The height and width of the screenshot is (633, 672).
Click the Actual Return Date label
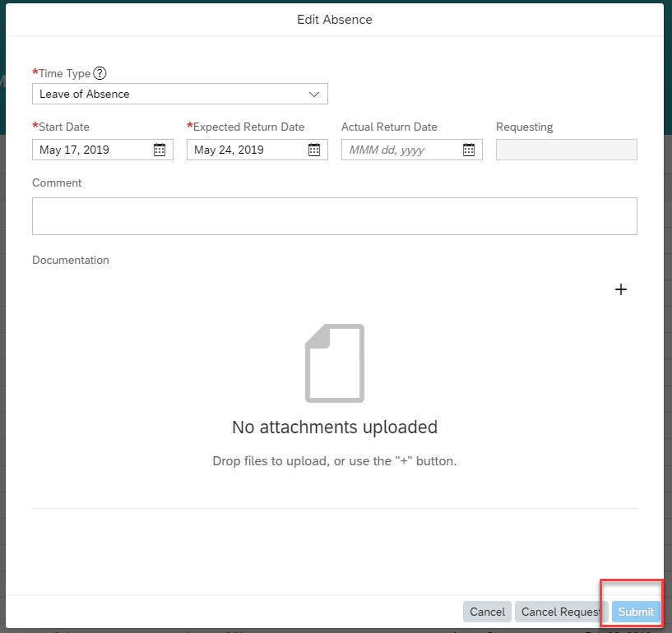(389, 127)
